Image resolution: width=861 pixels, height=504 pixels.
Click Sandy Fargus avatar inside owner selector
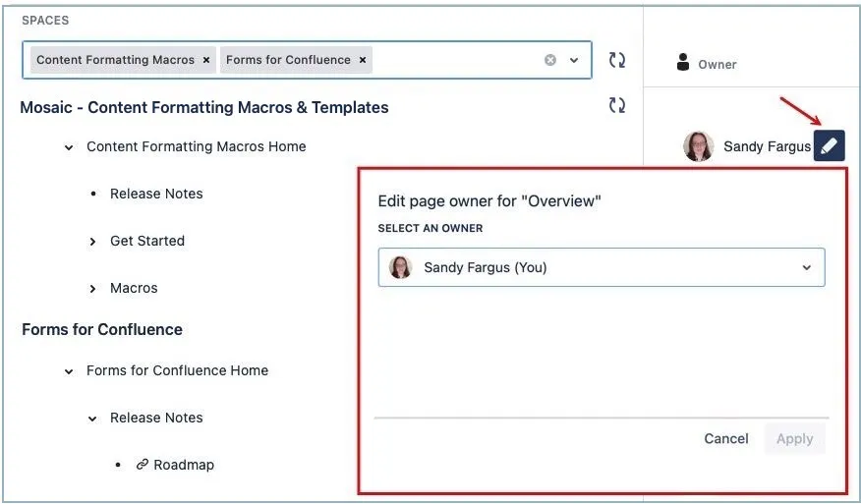400,267
